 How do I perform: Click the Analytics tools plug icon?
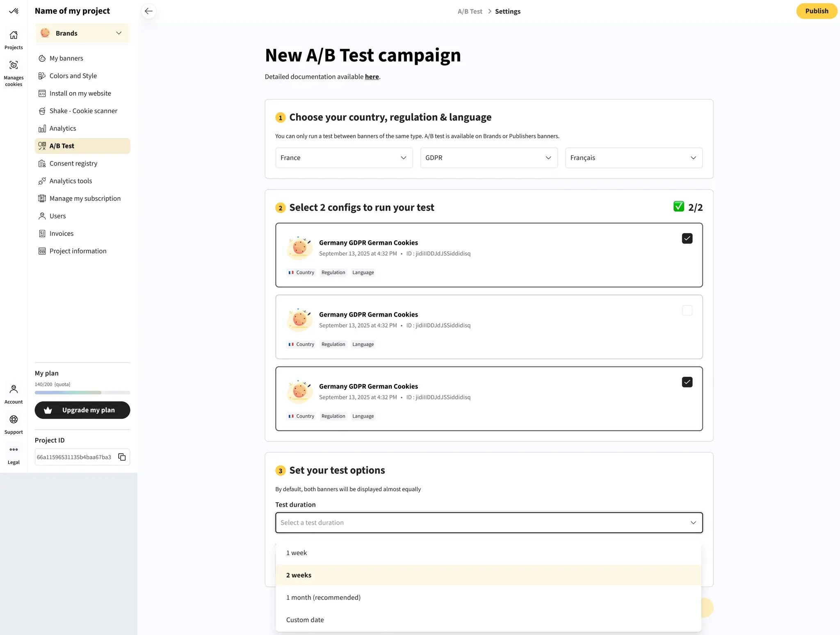tap(42, 181)
